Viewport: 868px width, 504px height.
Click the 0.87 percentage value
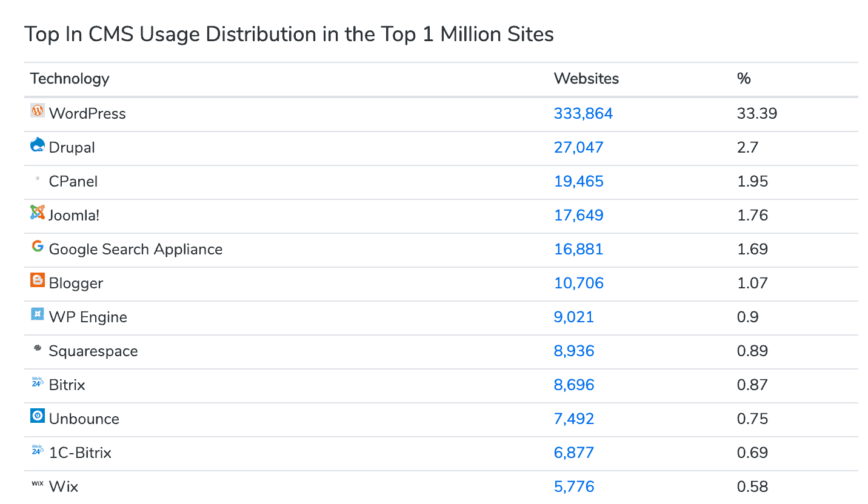click(x=752, y=385)
